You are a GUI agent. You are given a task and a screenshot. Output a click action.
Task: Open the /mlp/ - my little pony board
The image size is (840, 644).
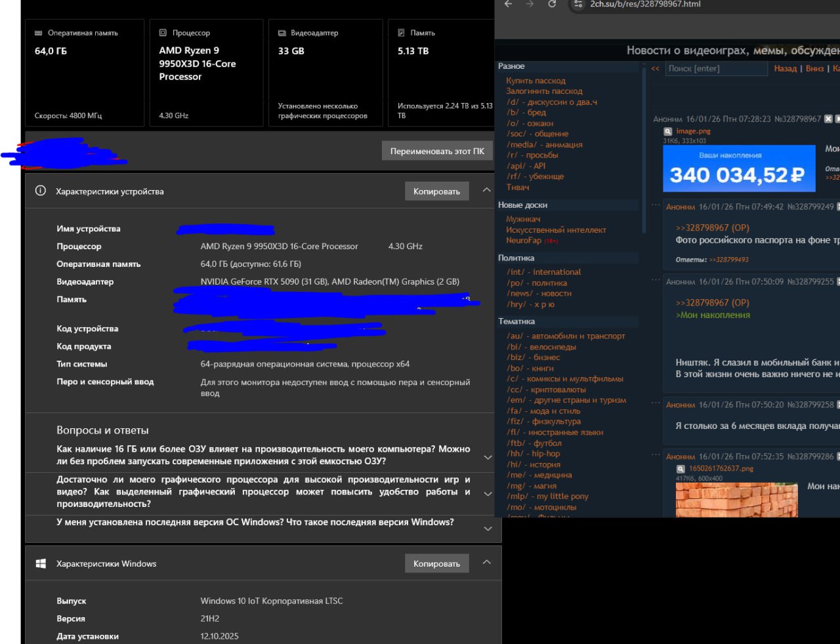[547, 496]
